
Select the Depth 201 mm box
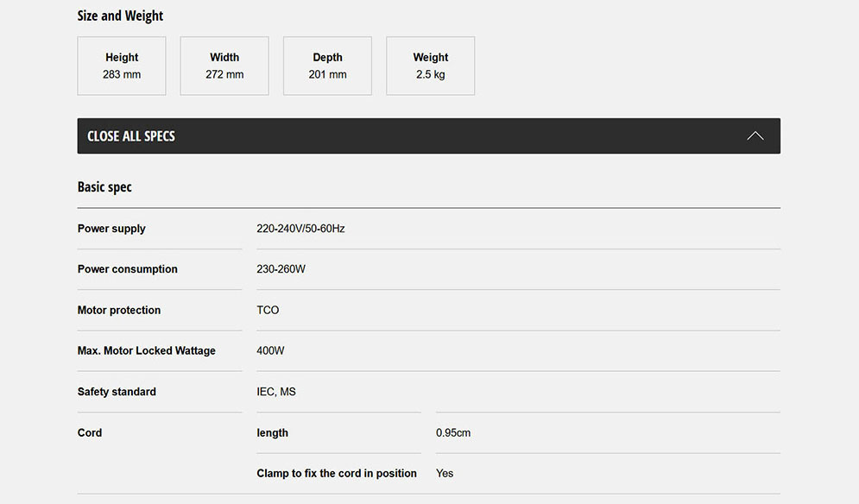327,66
